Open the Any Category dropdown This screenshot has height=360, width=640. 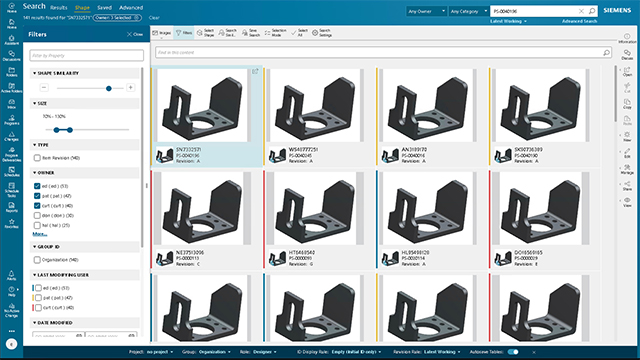[469, 11]
